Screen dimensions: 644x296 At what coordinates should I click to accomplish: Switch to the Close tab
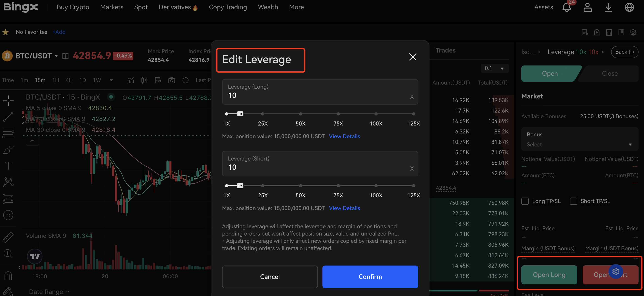[609, 74]
